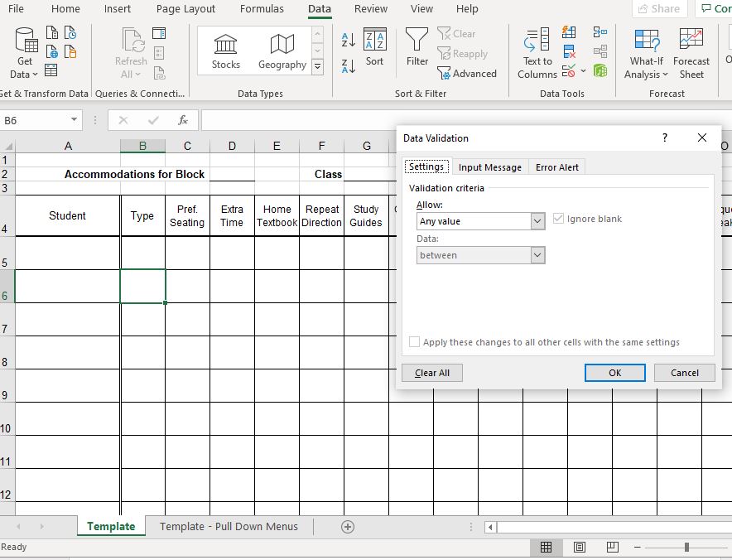Switch to Template - Pull Down Menus sheet
Viewport: 732px width, 560px height.
pyautogui.click(x=228, y=526)
